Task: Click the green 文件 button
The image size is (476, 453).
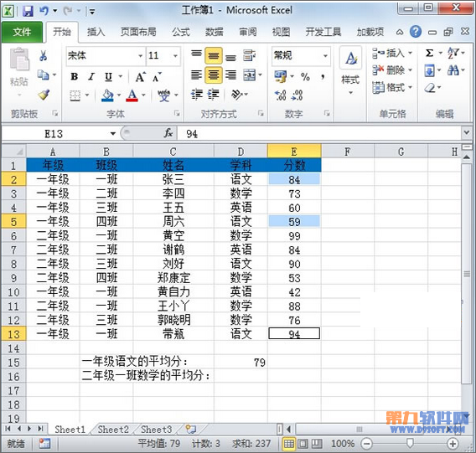Action: 22,32
